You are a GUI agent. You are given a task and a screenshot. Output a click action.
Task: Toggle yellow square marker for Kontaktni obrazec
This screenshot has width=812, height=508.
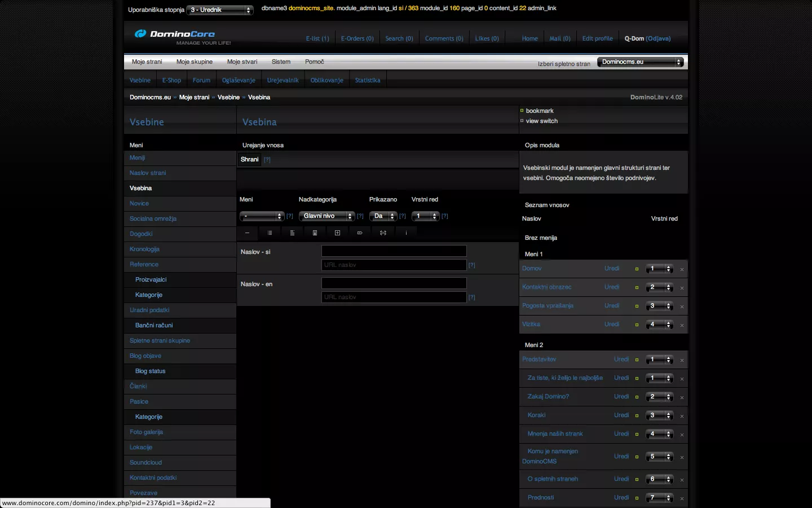[x=637, y=288]
